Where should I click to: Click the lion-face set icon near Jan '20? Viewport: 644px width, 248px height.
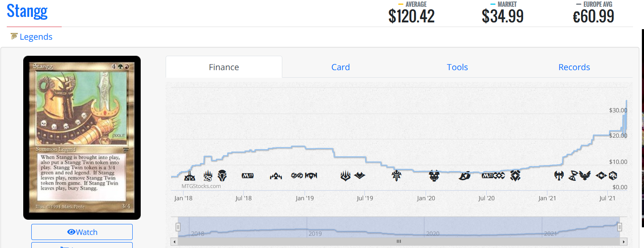pyautogui.click(x=434, y=175)
